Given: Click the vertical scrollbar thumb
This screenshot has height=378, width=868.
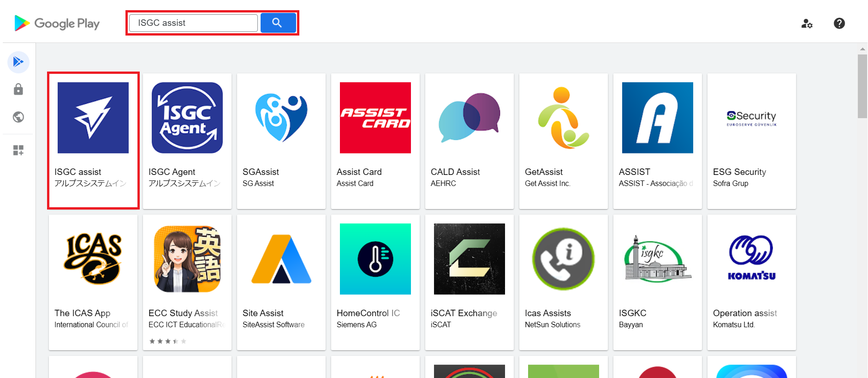Looking at the screenshot, I should 862,86.
